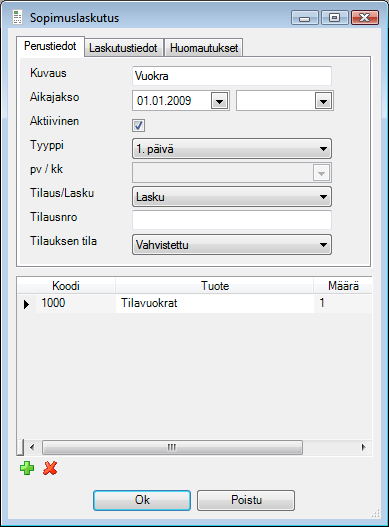Expand the Tilaus/Lasku dropdown
Screen dimensions: 389x527
(x=232, y=197)
